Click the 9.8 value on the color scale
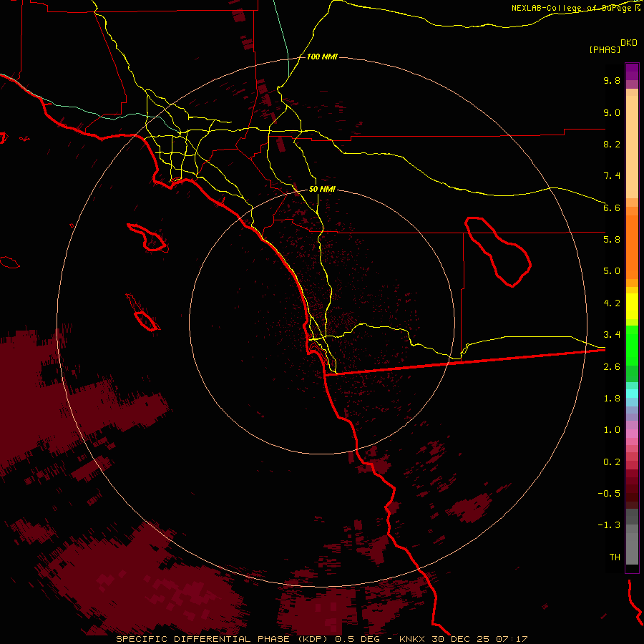644x644 pixels. [x=612, y=80]
